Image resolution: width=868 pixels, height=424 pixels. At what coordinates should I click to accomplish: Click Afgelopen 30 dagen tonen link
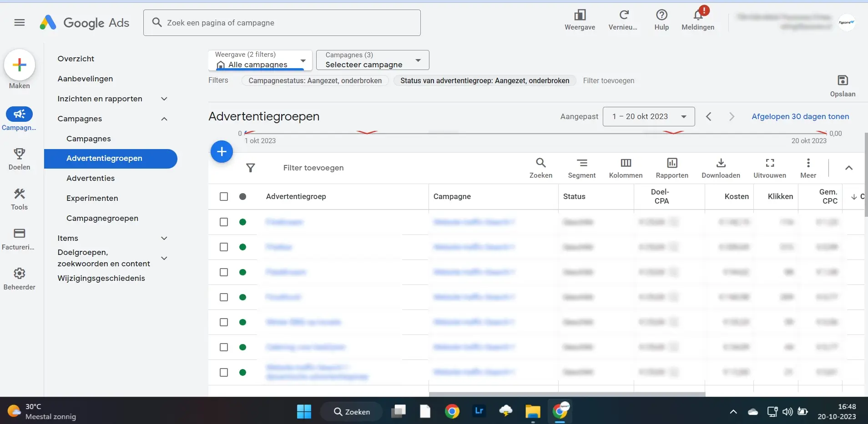[x=800, y=116]
